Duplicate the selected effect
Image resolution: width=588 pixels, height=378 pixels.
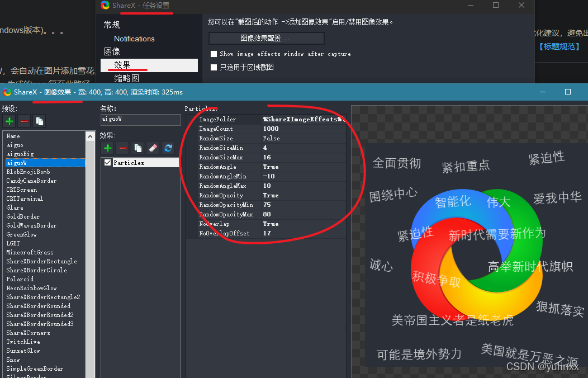coord(137,148)
